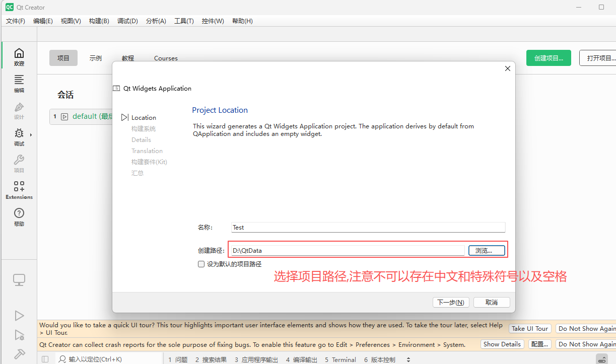Switch to the Courses tab
The height and width of the screenshot is (364, 616).
[166, 58]
